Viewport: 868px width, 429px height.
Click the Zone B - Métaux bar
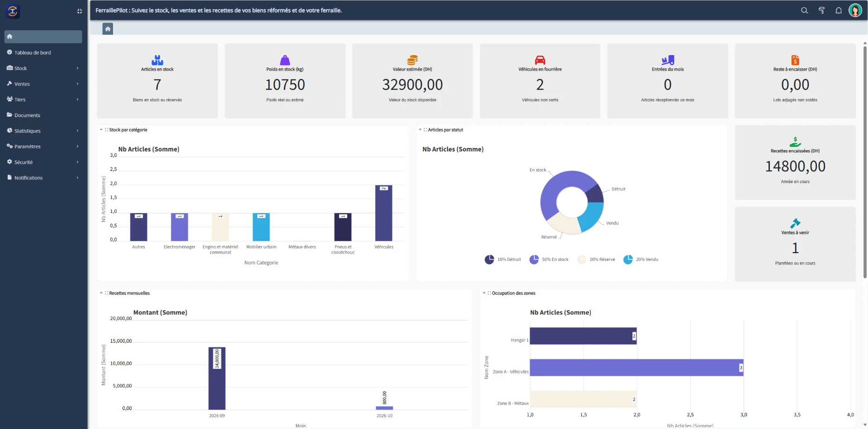pyautogui.click(x=583, y=399)
